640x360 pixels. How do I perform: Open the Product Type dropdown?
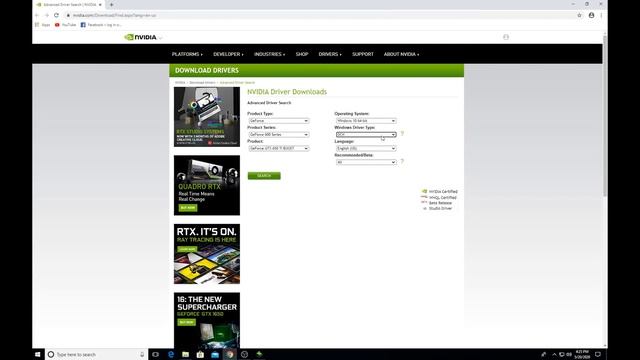[x=279, y=121]
